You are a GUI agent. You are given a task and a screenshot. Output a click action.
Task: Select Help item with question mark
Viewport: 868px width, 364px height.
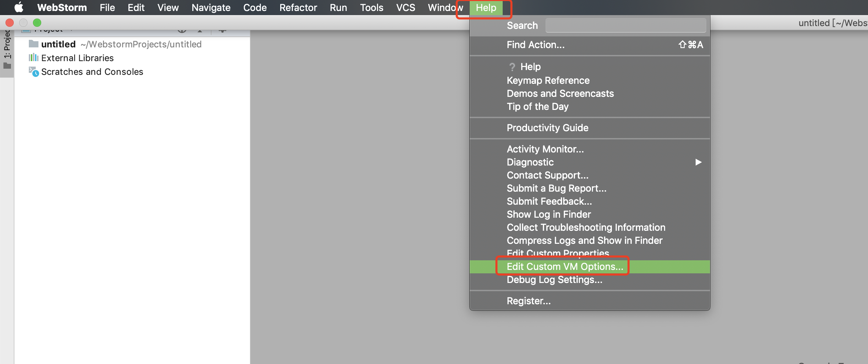pos(590,67)
